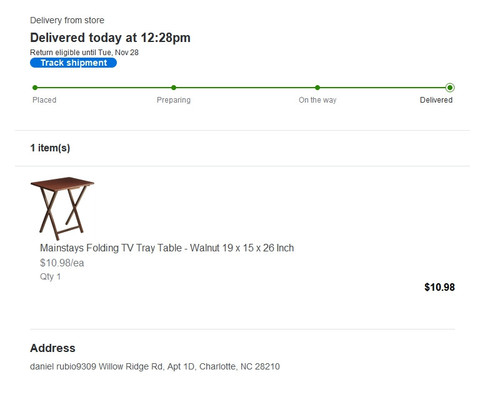Click the Preparing step label
The height and width of the screenshot is (414, 500).
coord(174,100)
